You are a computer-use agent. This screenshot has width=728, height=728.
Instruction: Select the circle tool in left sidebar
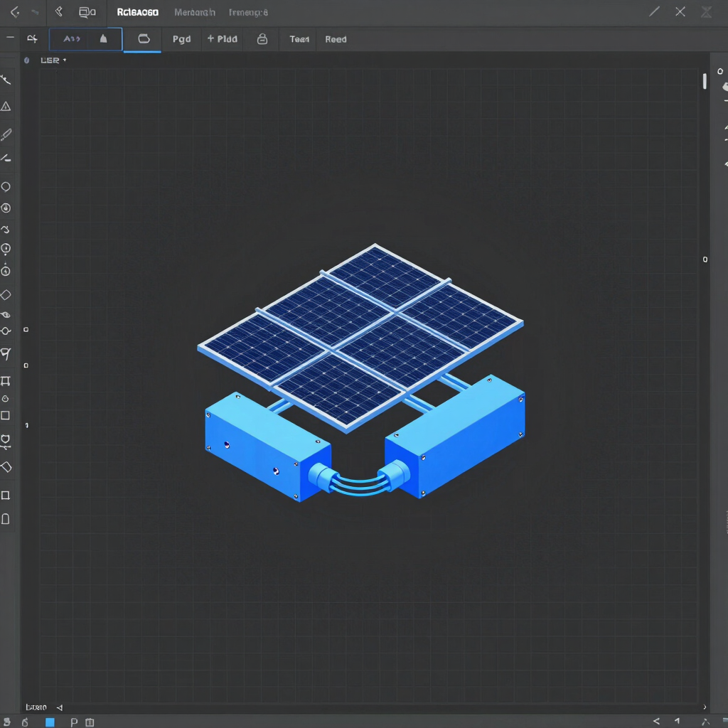(x=6, y=187)
